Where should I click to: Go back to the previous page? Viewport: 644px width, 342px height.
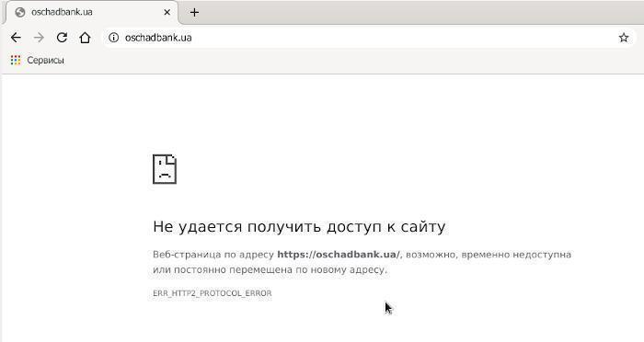click(x=16, y=38)
